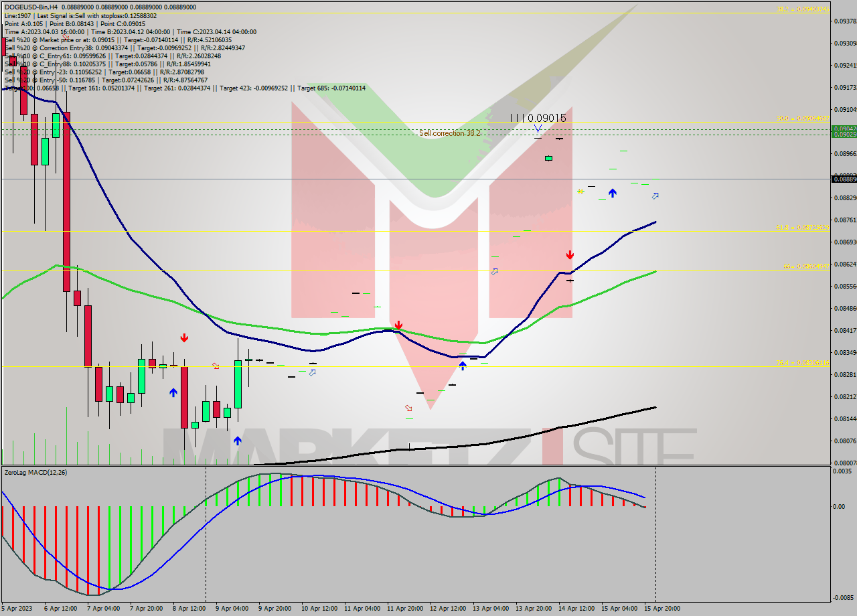Select the hollow red arrow at the 11 Apr 20:00 low
The image size is (857, 616).
(408, 408)
